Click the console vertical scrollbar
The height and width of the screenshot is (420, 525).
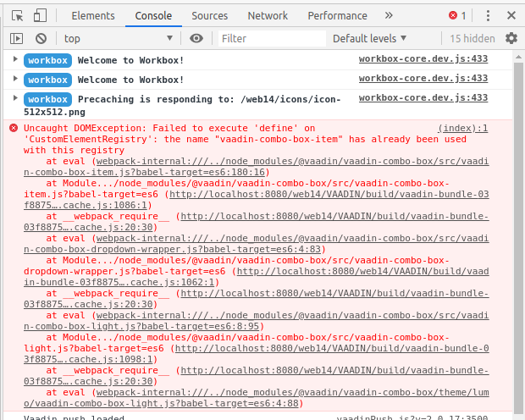[518, 229]
